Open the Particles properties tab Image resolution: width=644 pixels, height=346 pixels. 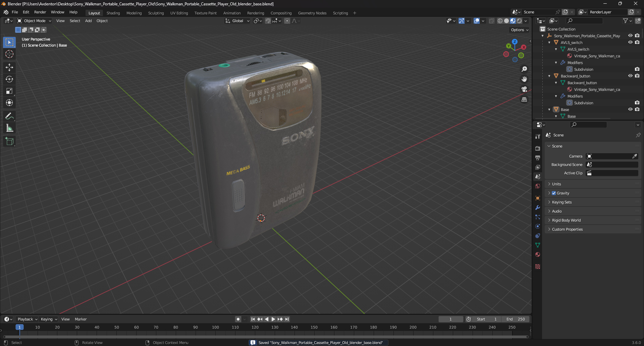[538, 217]
